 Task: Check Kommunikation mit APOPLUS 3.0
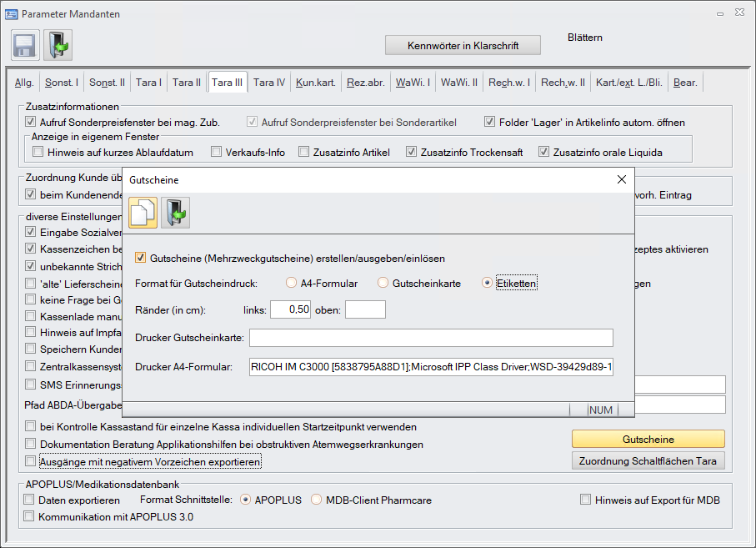coord(31,516)
